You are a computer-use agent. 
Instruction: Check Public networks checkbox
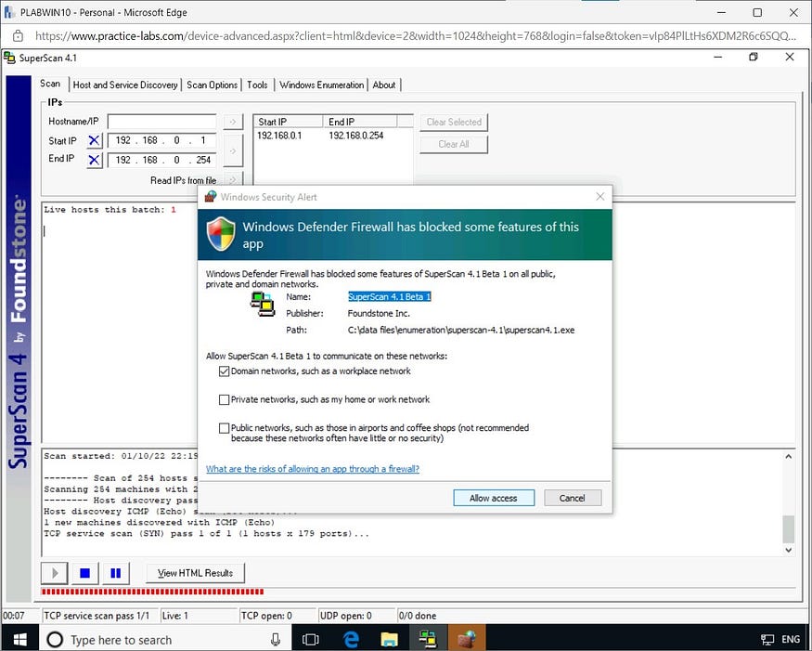pyautogui.click(x=224, y=428)
